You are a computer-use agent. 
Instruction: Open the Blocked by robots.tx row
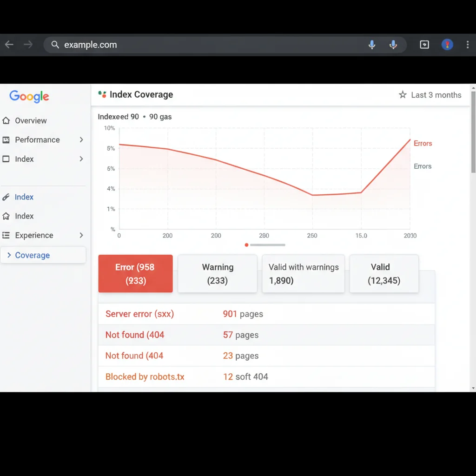[266, 377]
